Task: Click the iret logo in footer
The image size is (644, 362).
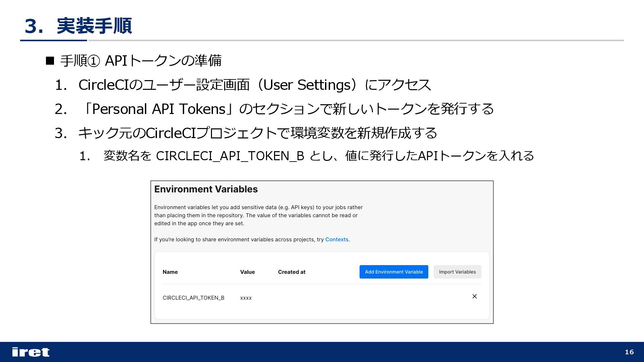Action: (31, 352)
